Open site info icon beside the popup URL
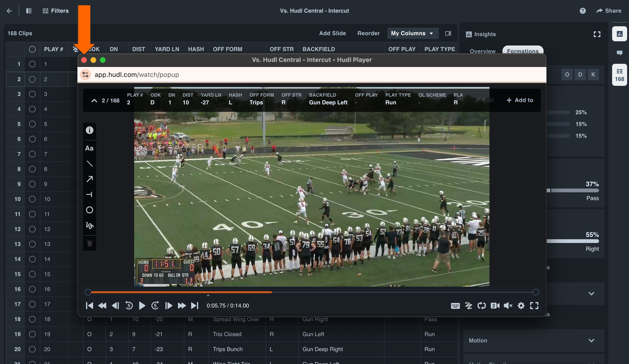629x364 pixels. [x=85, y=75]
